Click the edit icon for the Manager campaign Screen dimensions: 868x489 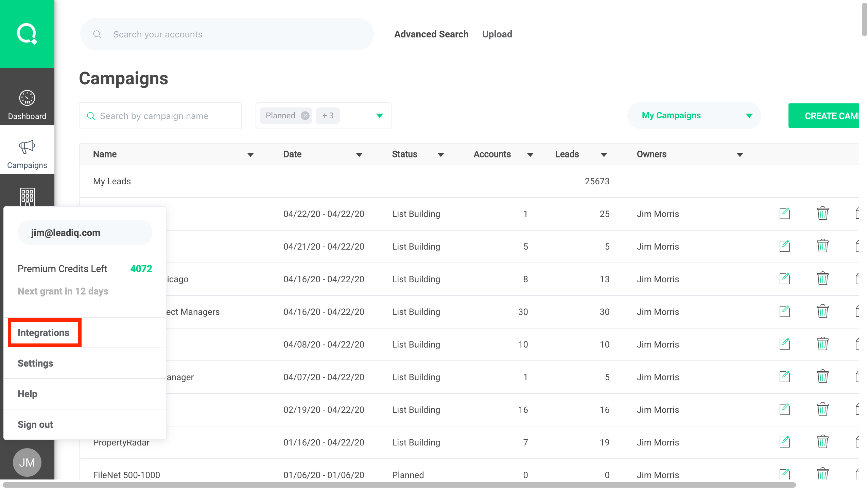point(784,376)
